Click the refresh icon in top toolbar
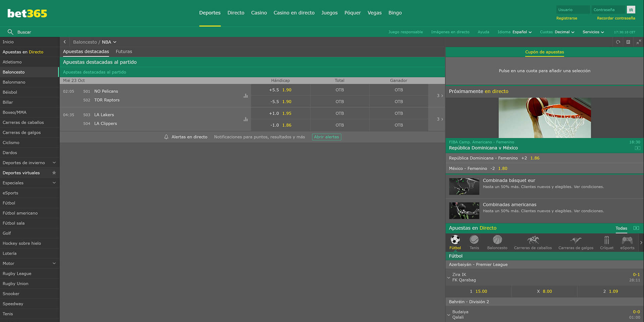The height and width of the screenshot is (322, 644). point(618,42)
